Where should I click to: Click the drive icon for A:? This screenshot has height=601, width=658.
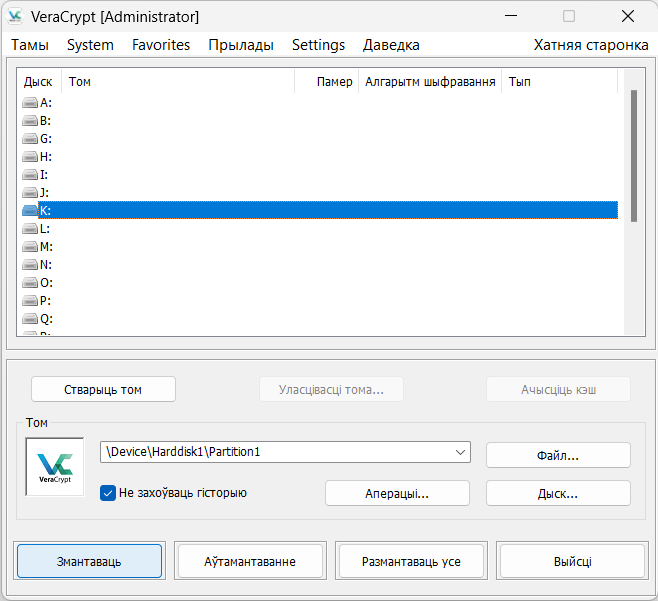(30, 102)
